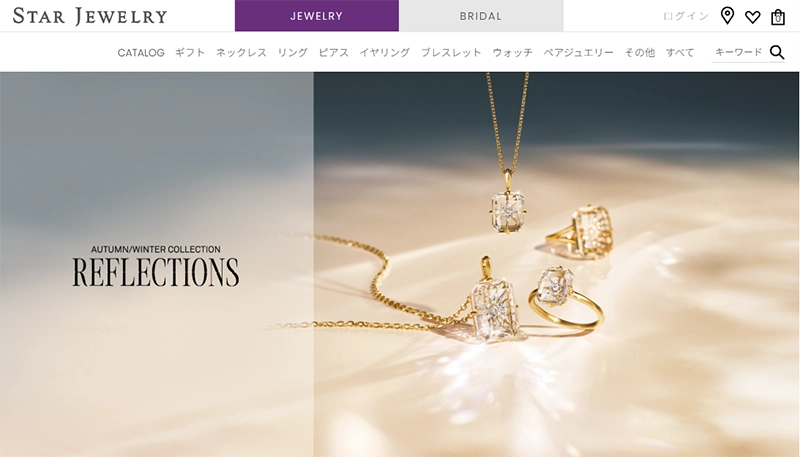Click the ログイン link
Viewport: 800px width, 457px height.
click(x=686, y=16)
